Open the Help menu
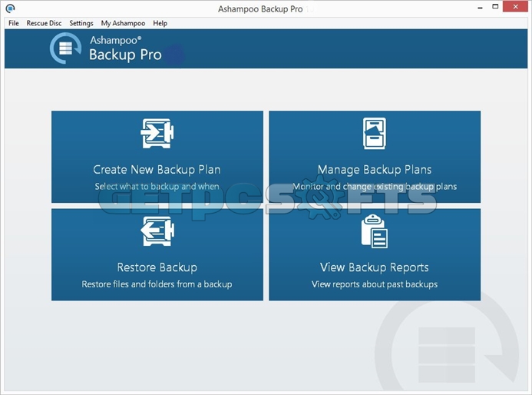The image size is (532, 395). click(x=160, y=23)
